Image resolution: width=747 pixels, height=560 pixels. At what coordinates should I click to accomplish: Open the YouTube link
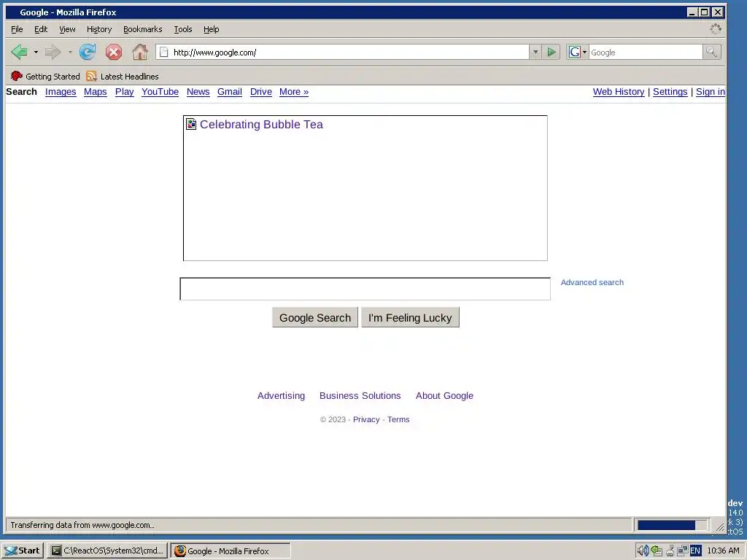pos(160,92)
